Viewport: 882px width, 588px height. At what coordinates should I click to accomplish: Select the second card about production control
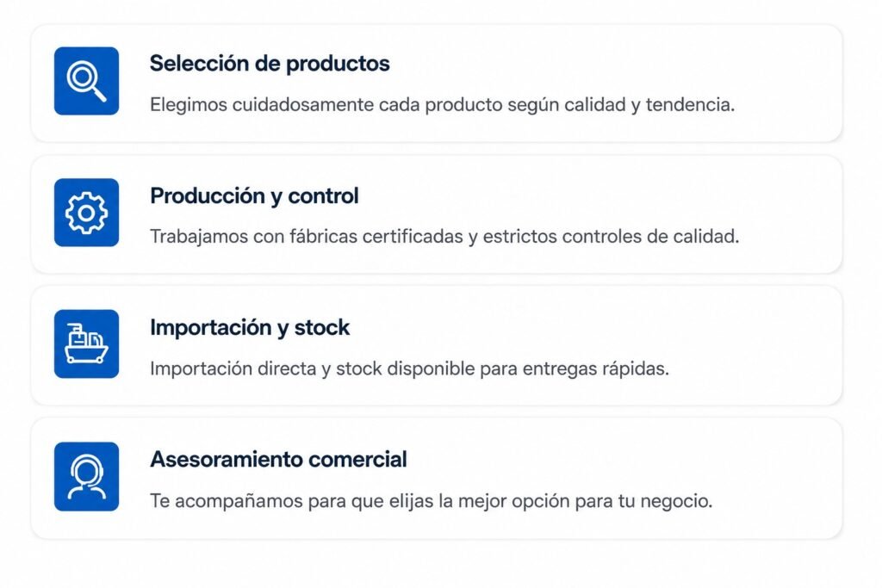[437, 214]
